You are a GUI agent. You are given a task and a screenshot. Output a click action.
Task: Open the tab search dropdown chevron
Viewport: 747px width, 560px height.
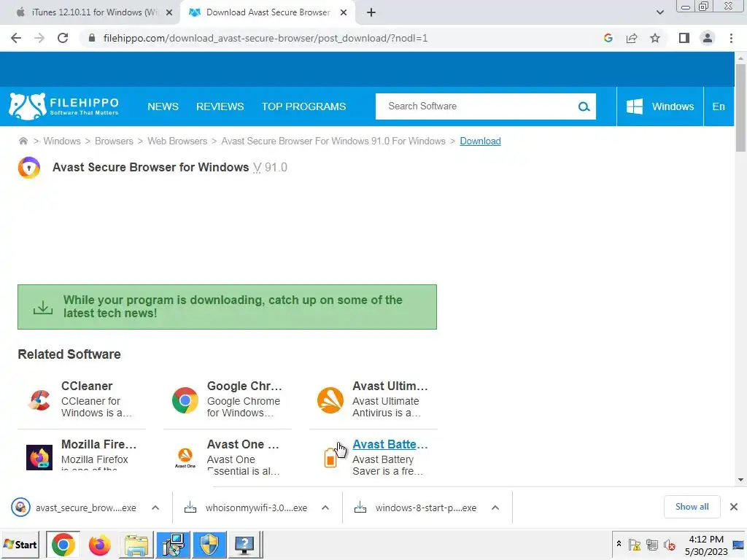pyautogui.click(x=659, y=12)
